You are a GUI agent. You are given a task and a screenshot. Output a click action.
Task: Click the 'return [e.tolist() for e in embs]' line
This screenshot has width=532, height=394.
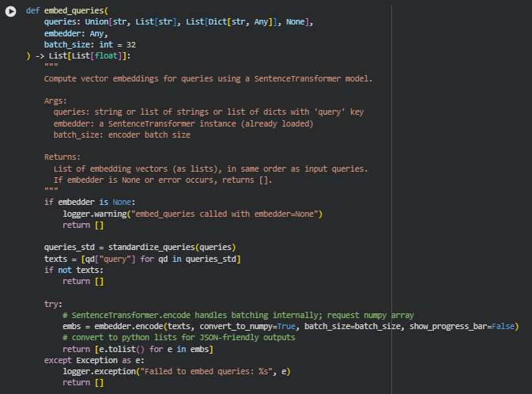[138, 349]
